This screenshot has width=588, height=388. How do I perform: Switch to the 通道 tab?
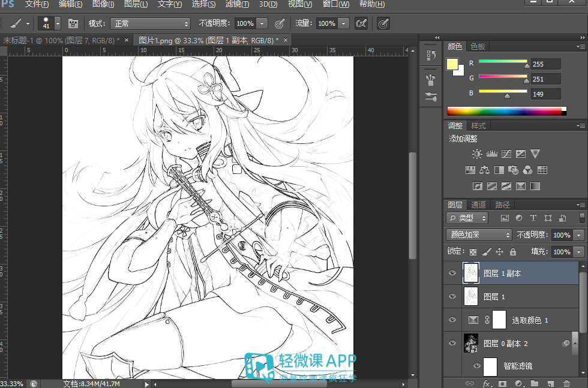point(478,204)
